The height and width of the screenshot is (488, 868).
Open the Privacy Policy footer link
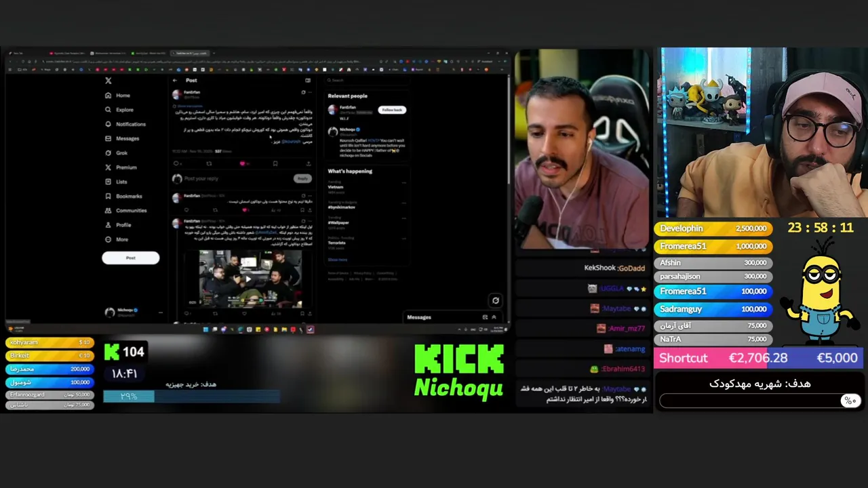click(362, 273)
